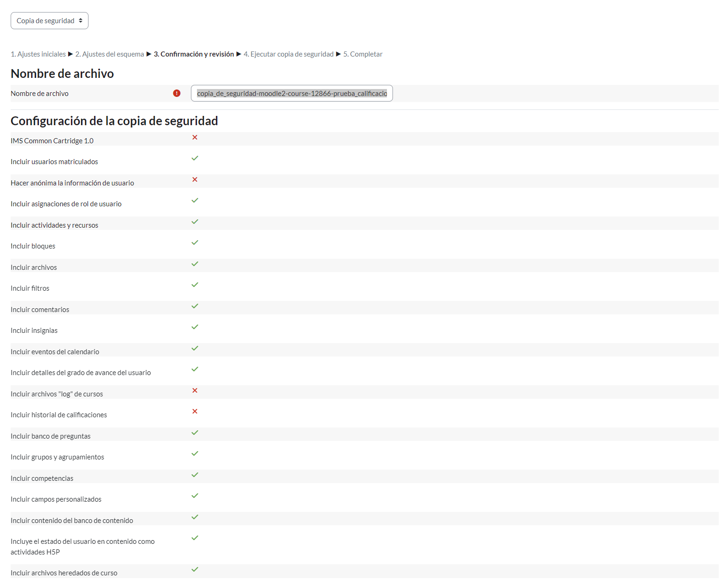Select step 5. Completar
728x580 pixels.
pyautogui.click(x=362, y=54)
